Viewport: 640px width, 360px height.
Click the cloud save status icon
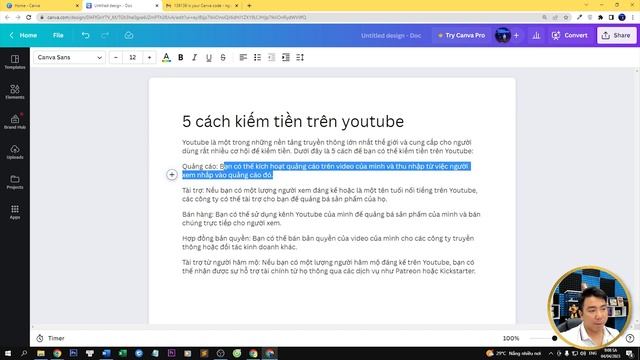(x=129, y=36)
